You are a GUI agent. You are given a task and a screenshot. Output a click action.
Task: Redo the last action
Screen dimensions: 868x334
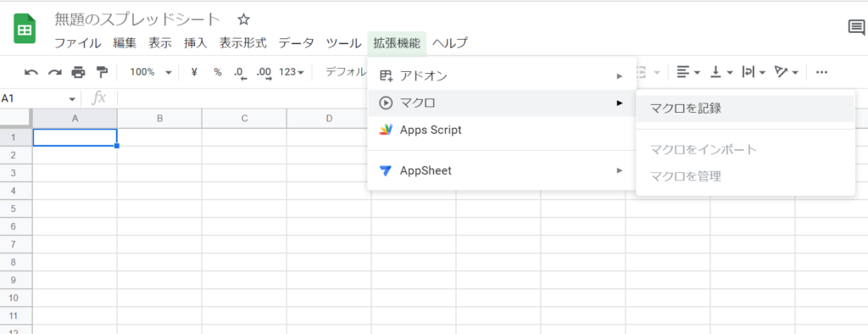(x=55, y=72)
